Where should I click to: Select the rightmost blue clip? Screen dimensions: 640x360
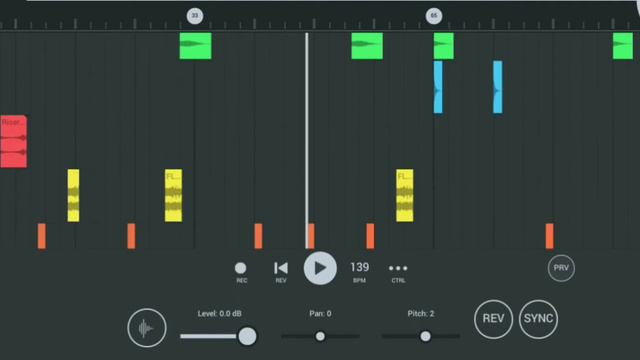(498, 87)
